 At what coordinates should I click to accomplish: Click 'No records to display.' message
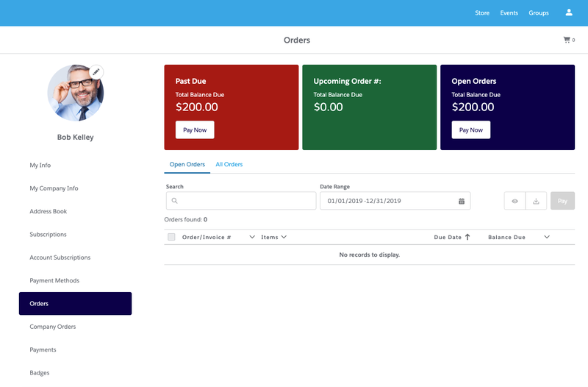(370, 255)
